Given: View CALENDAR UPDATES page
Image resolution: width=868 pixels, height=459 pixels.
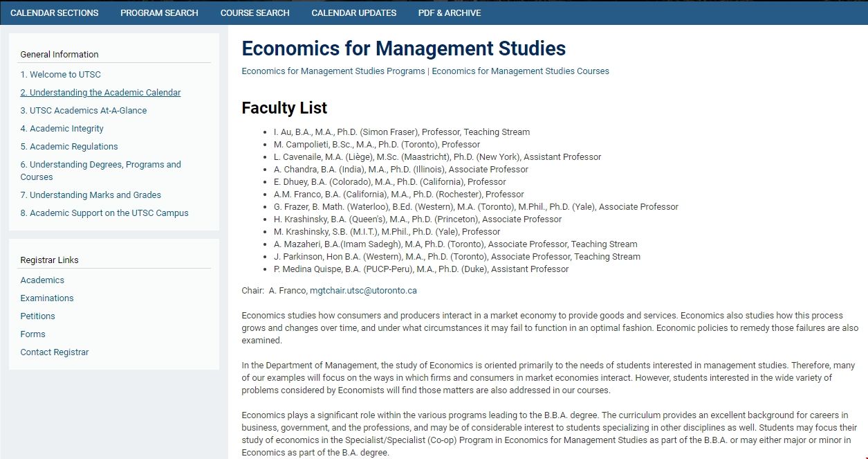Looking at the screenshot, I should (353, 12).
